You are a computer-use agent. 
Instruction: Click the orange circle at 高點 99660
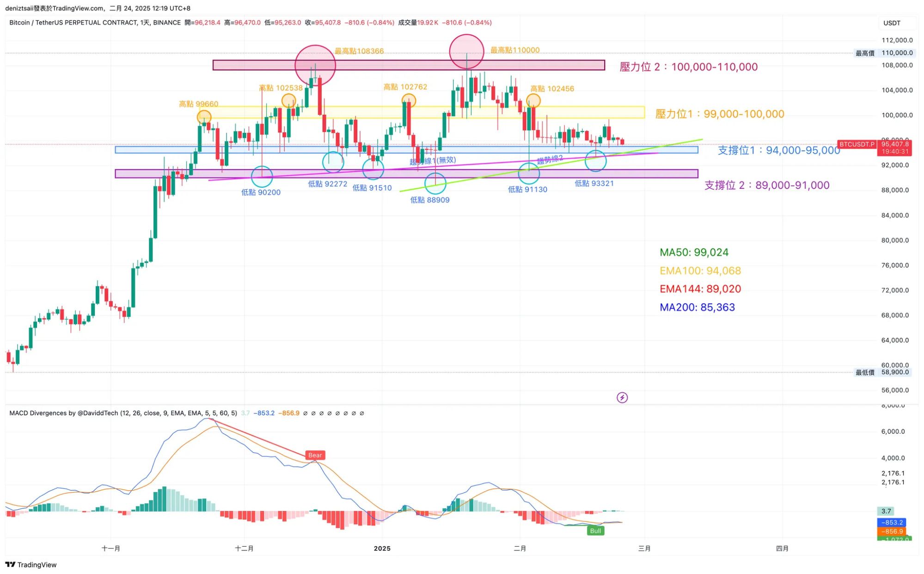coord(204,117)
